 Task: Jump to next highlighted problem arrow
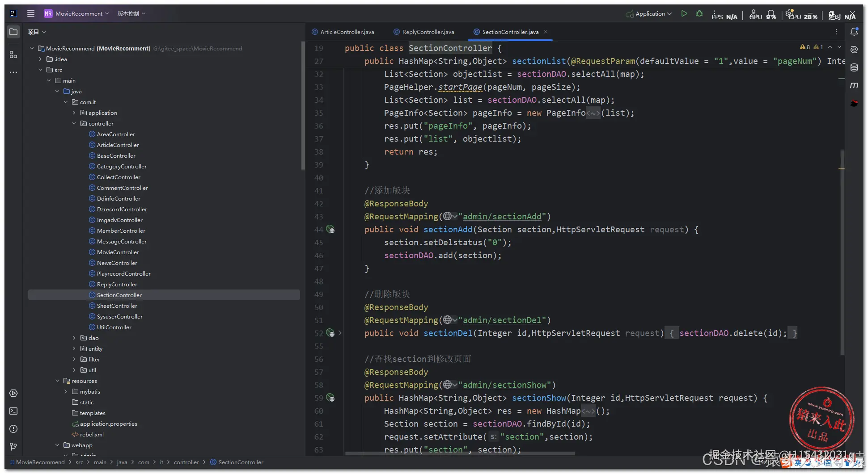coord(839,47)
